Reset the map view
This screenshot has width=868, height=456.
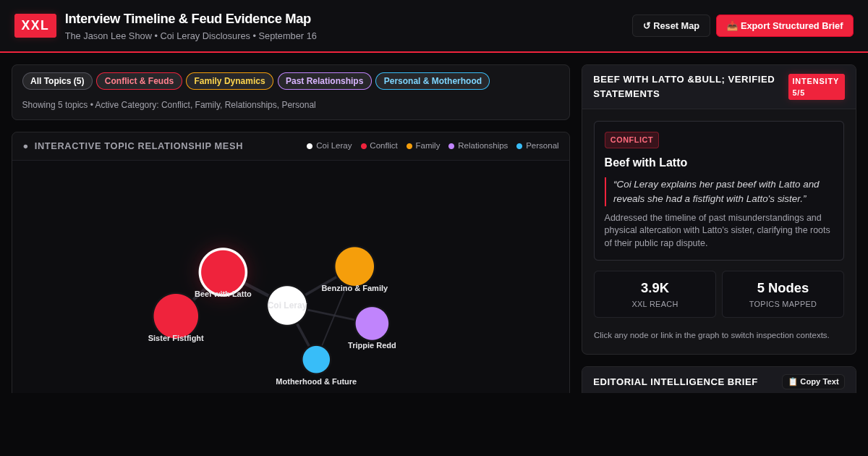[671, 25]
